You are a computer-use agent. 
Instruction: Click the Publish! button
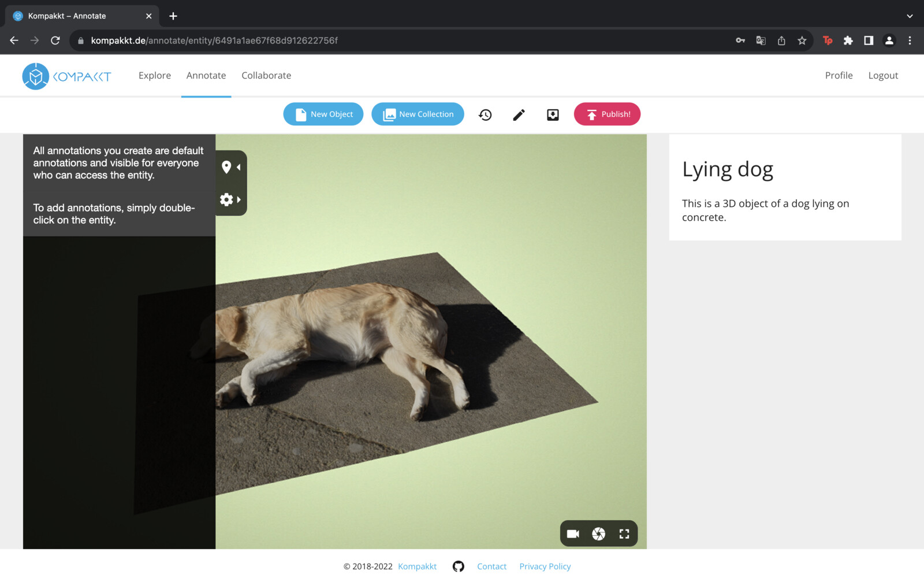tap(607, 114)
